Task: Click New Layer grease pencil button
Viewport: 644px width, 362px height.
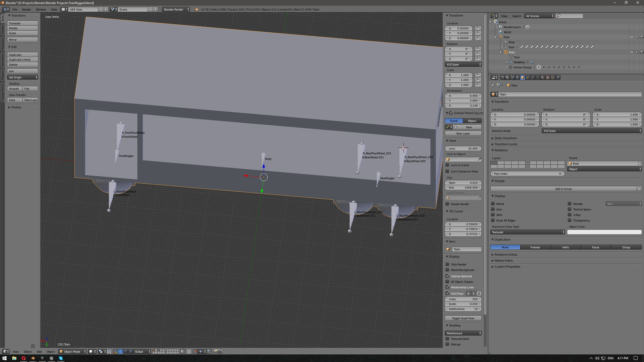Action: coord(463,133)
